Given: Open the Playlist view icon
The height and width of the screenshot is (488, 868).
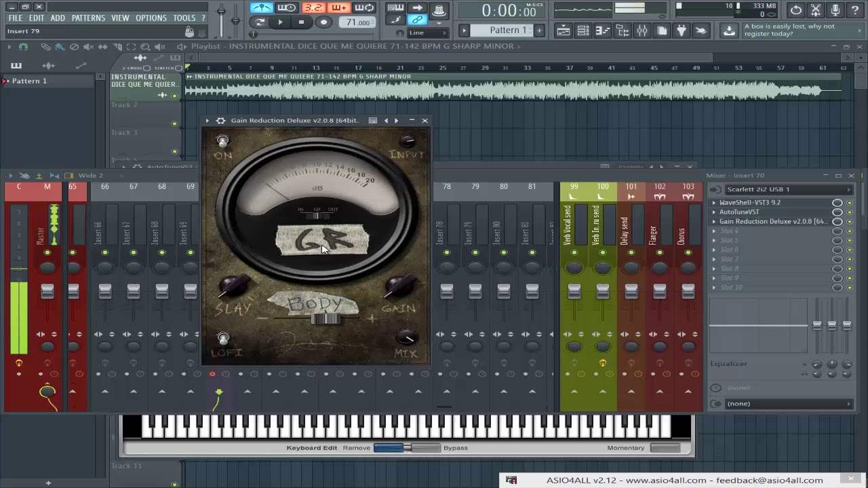Looking at the screenshot, I should pyautogui.click(x=563, y=30).
